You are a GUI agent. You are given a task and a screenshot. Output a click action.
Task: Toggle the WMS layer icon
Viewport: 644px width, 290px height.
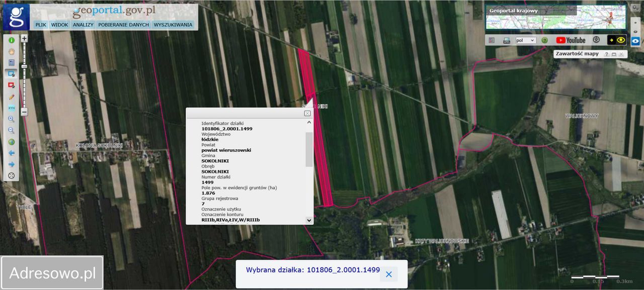point(507,40)
